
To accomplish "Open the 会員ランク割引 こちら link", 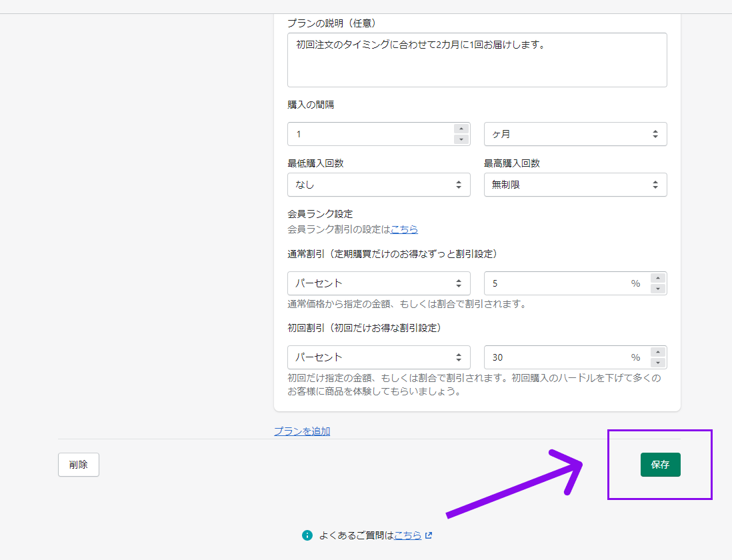I will click(404, 229).
